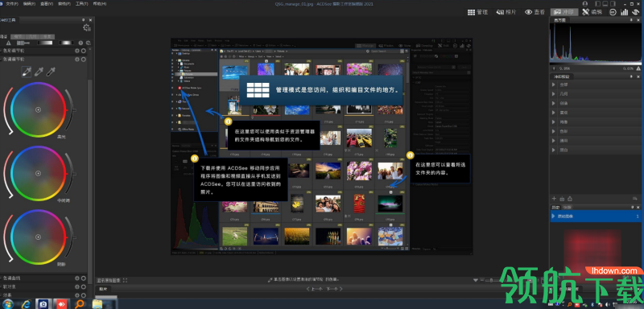The image size is (644, 309).
Task: Open Internet Explorer from the taskbar
Action: [x=26, y=303]
